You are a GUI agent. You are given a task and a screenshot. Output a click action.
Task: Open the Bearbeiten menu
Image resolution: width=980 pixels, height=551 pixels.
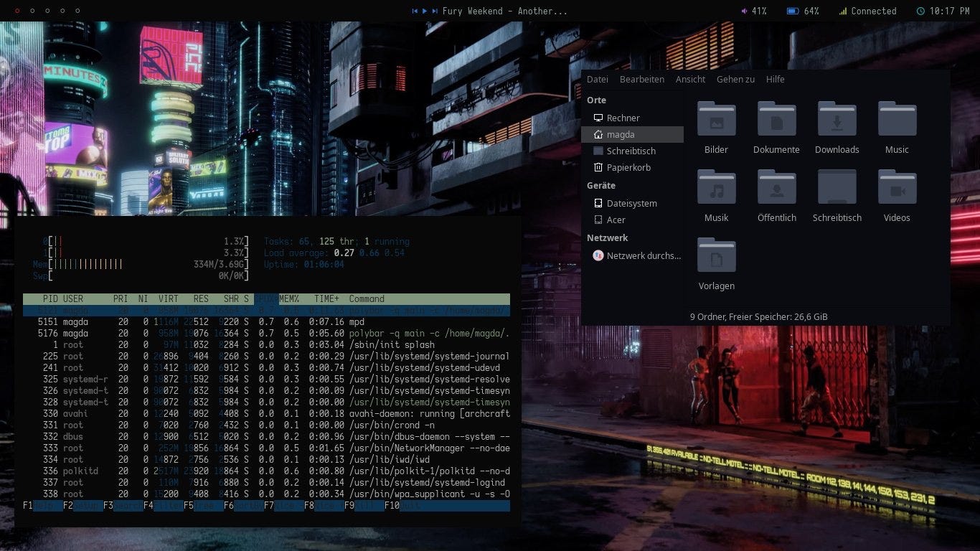642,80
